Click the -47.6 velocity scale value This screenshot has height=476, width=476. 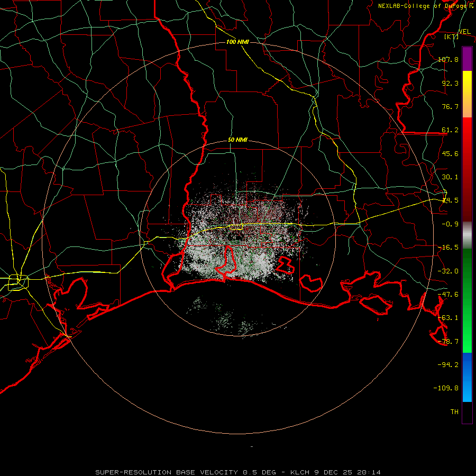click(448, 295)
